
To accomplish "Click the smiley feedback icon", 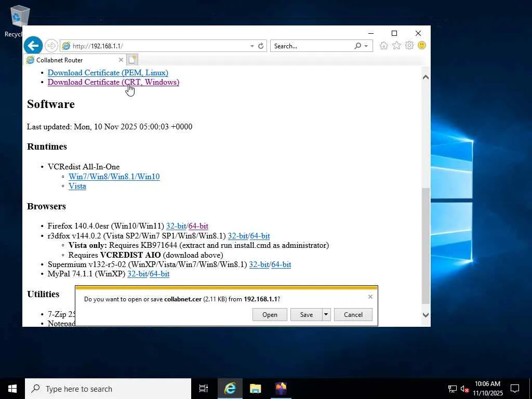I will coord(422,46).
